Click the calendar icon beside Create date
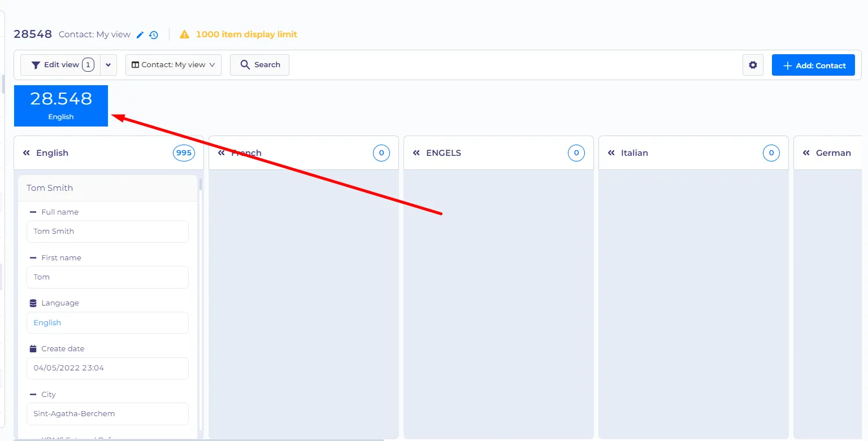 tap(33, 349)
